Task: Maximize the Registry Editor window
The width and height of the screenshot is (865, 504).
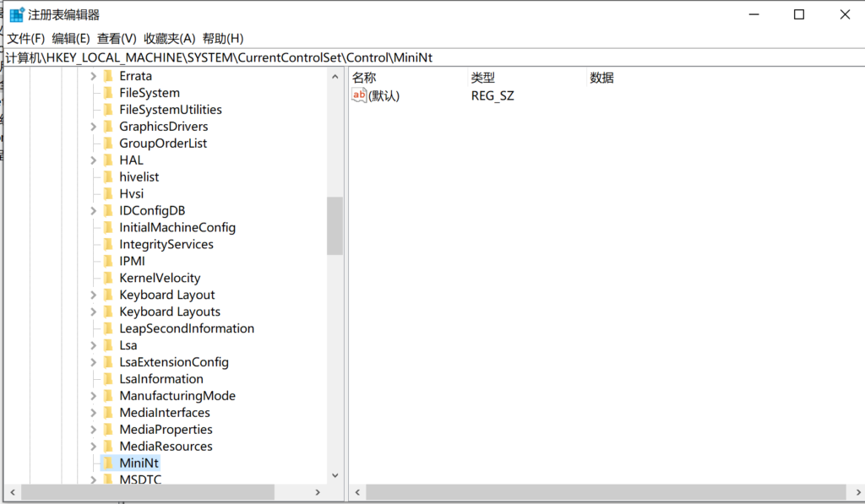Action: click(x=799, y=14)
